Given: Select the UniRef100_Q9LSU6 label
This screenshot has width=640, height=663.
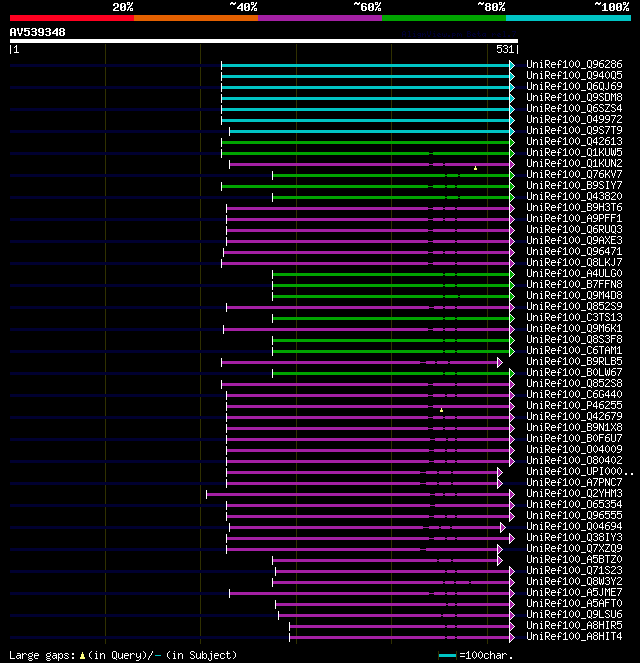Looking at the screenshot, I should coord(574,614).
